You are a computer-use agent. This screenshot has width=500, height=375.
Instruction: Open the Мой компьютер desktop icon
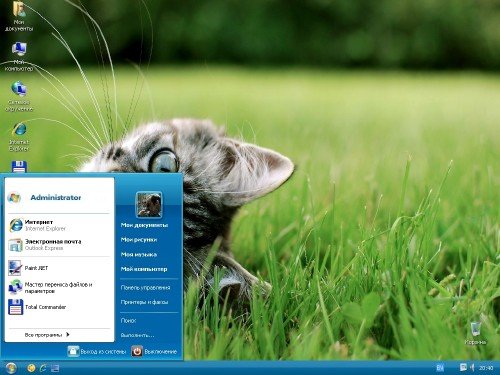pos(19,57)
